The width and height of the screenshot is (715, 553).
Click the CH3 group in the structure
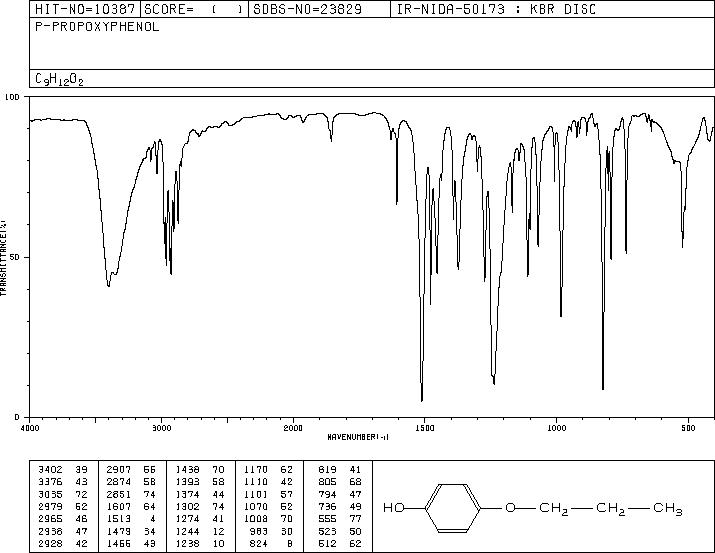pyautogui.click(x=668, y=509)
